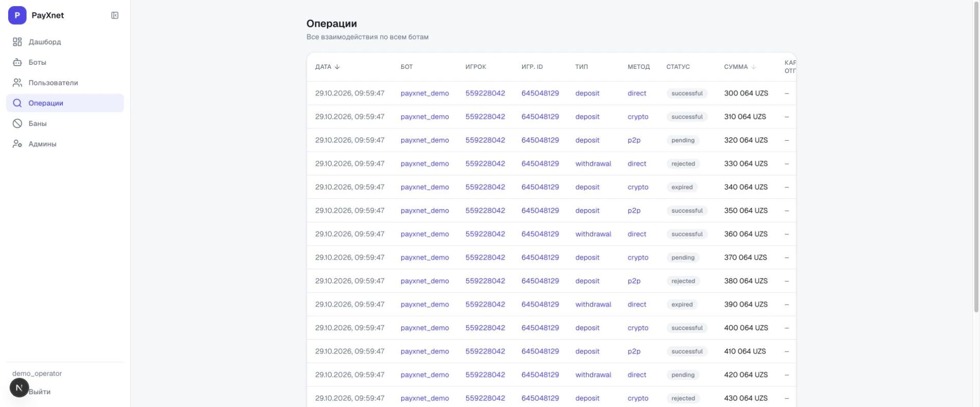This screenshot has width=980, height=407.
Task: Click the pending status in 320 064 UZS row
Action: pos(683,140)
